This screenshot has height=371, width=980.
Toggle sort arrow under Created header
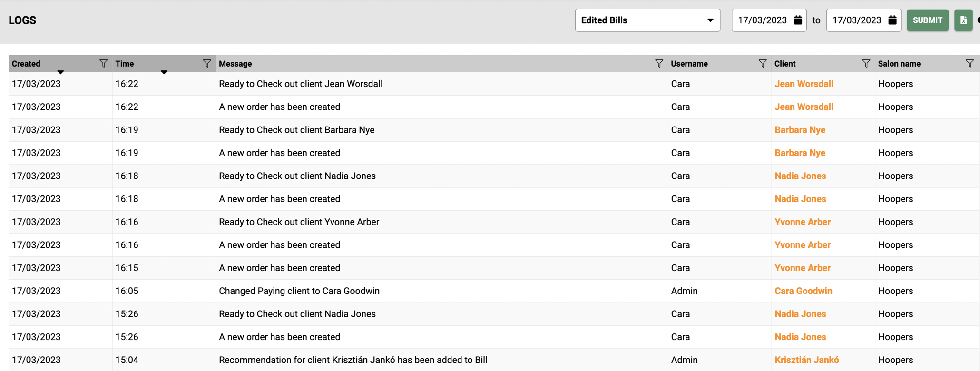[60, 72]
